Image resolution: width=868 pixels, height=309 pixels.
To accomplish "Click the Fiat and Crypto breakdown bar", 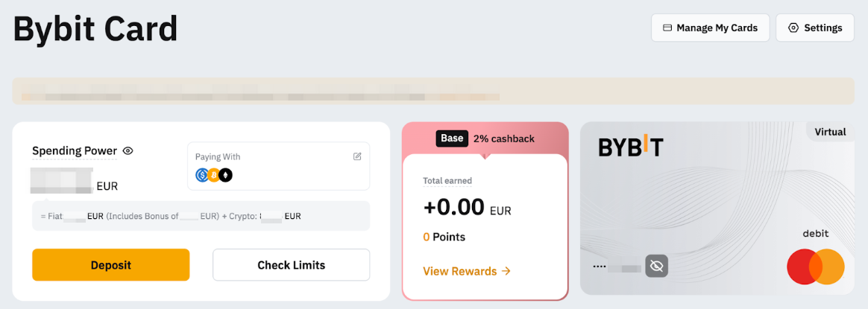I will point(201,216).
